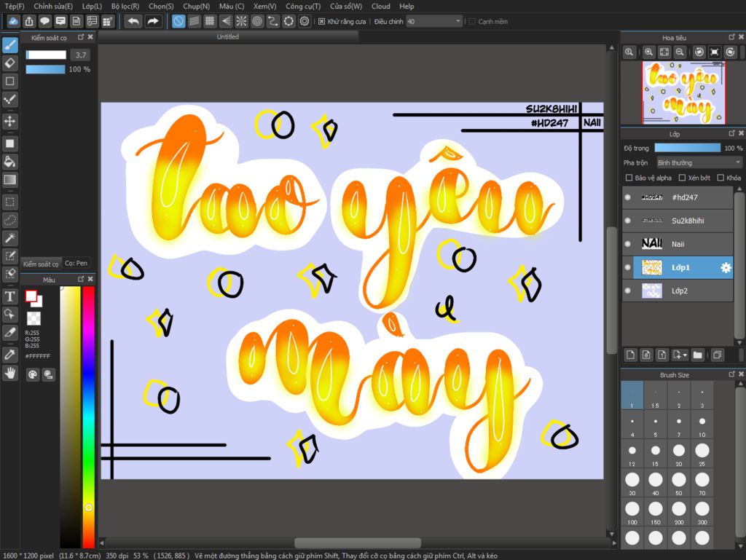746x560 pixels.
Task: Hide the Naii layer
Action: point(627,244)
